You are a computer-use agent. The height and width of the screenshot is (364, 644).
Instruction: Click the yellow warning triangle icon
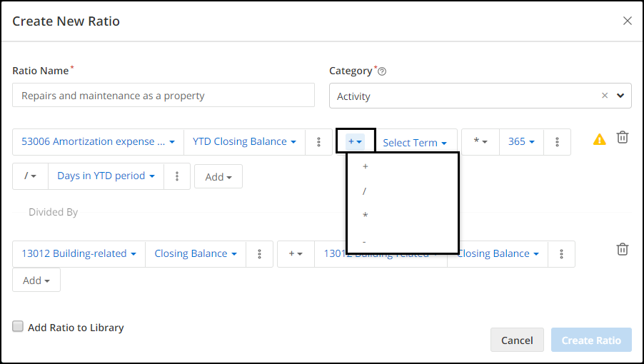599,140
